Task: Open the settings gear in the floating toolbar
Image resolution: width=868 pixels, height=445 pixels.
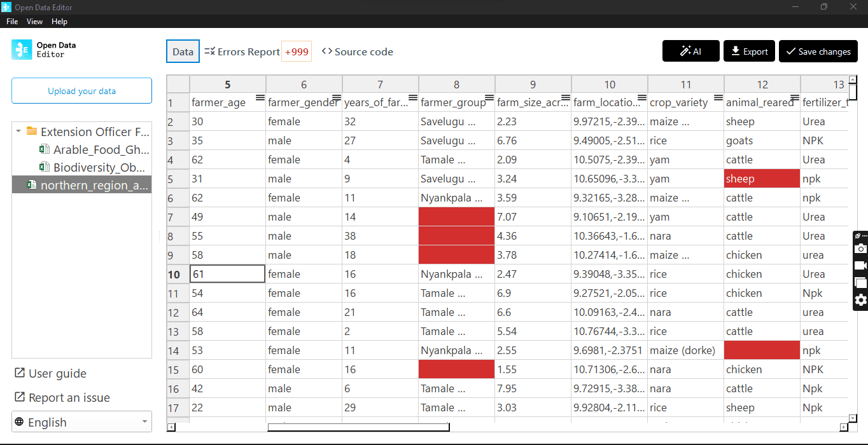Action: (x=860, y=300)
